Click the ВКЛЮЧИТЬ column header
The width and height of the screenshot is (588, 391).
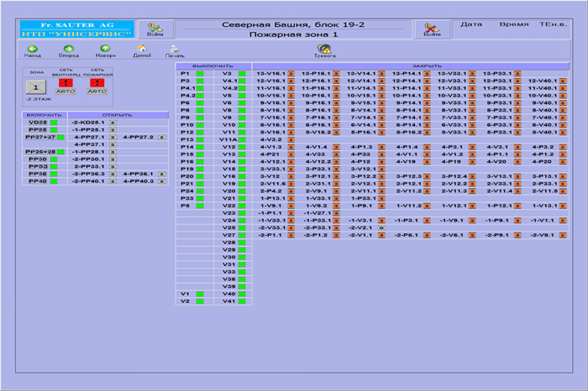[45, 115]
